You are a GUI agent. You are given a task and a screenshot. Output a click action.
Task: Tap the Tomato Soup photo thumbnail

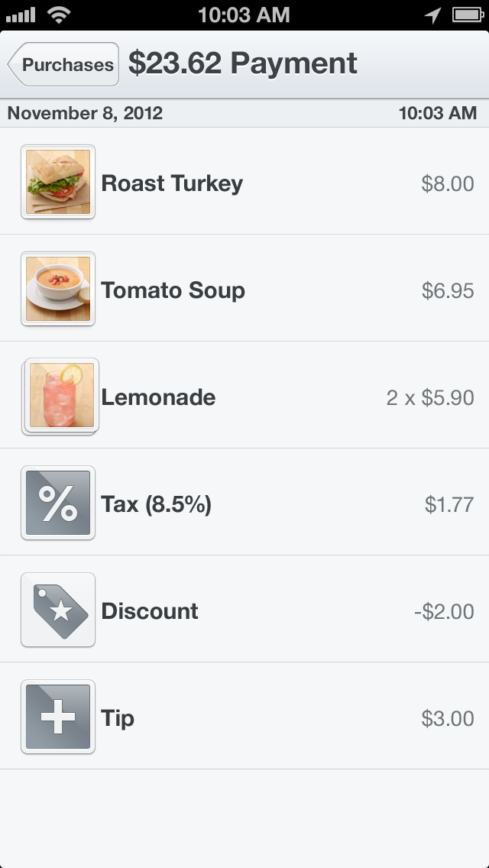click(x=58, y=289)
